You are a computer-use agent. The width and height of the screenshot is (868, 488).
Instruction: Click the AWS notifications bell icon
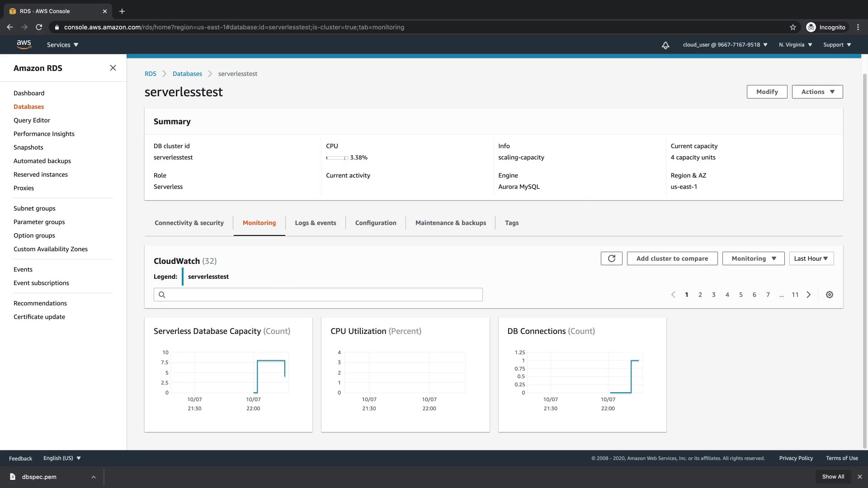pyautogui.click(x=665, y=45)
